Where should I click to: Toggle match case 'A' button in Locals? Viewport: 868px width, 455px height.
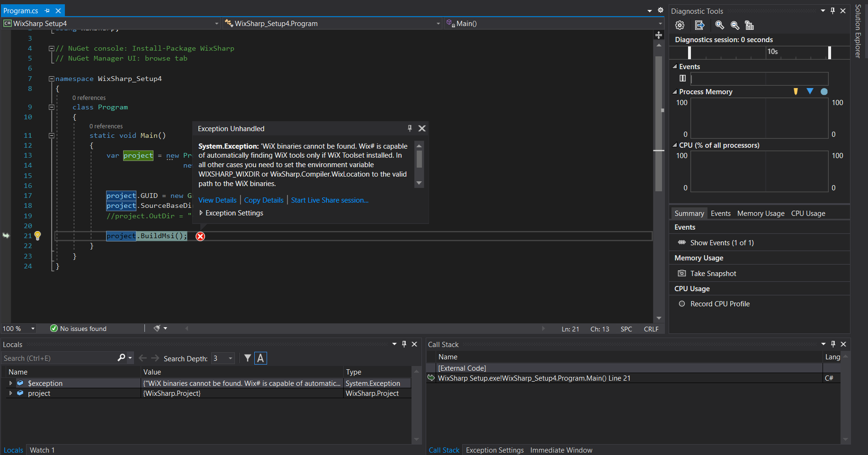point(260,358)
